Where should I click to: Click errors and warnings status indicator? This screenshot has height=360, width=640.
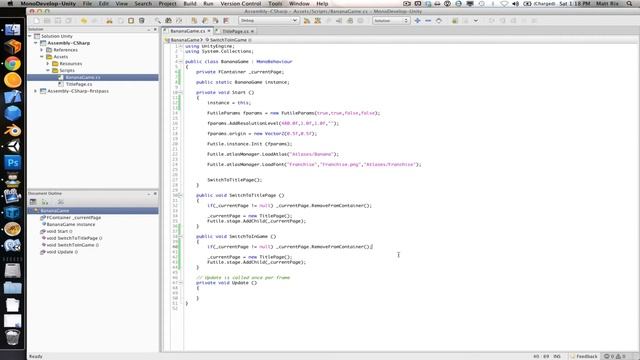click(x=616, y=356)
